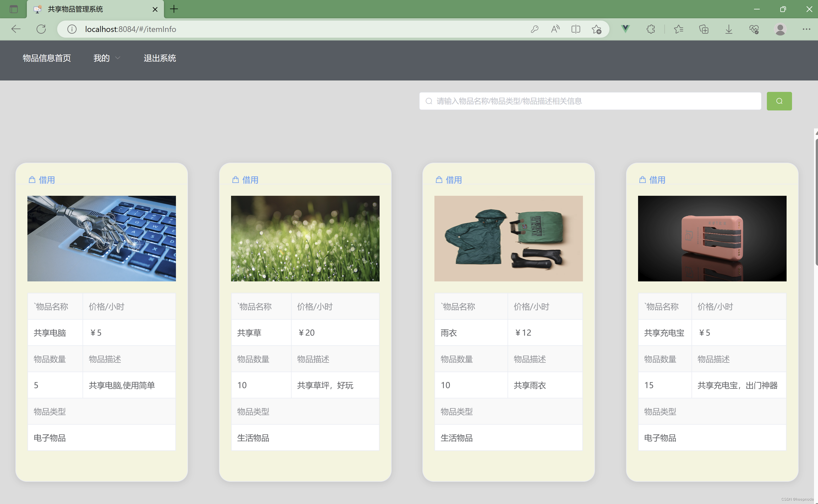818x504 pixels.
Task: Click description 共享雨衣
Action: (x=545, y=385)
